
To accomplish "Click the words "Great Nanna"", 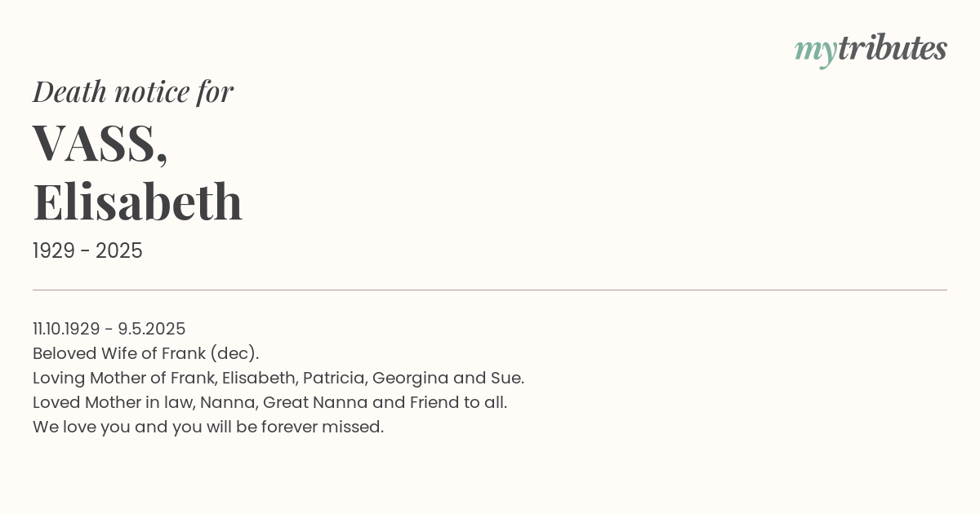I will click(314, 402).
